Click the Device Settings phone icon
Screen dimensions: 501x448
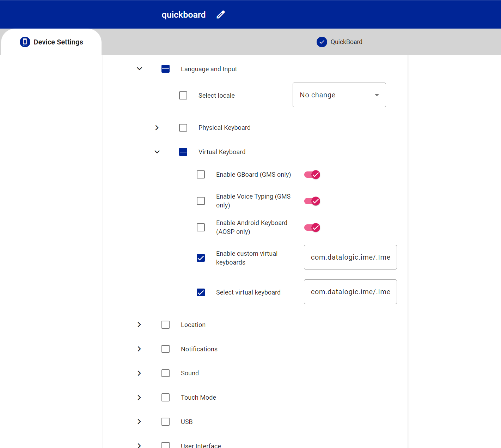pos(25,42)
